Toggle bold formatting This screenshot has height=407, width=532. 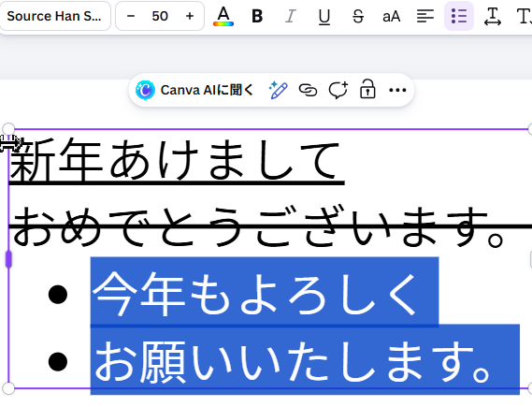click(x=257, y=16)
